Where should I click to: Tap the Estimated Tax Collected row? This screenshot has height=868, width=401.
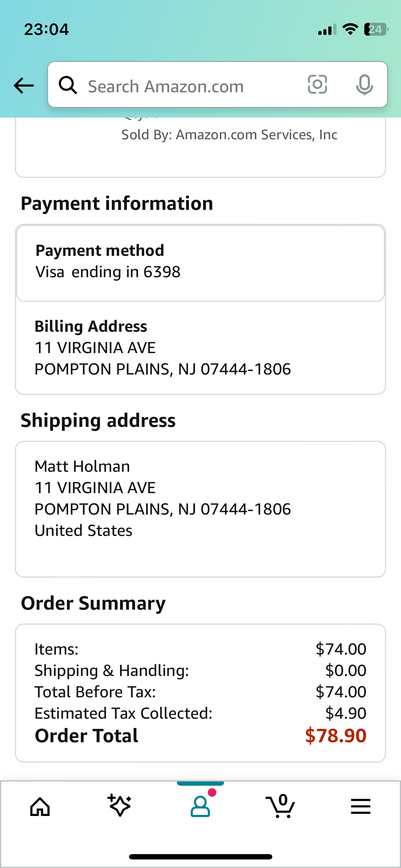[x=200, y=713]
